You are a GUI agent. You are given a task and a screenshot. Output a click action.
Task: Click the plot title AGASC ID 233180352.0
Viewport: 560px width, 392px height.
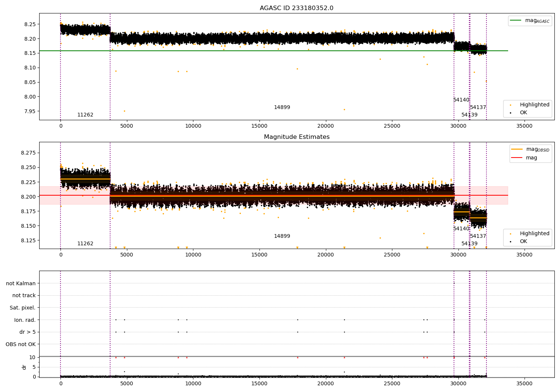[296, 8]
